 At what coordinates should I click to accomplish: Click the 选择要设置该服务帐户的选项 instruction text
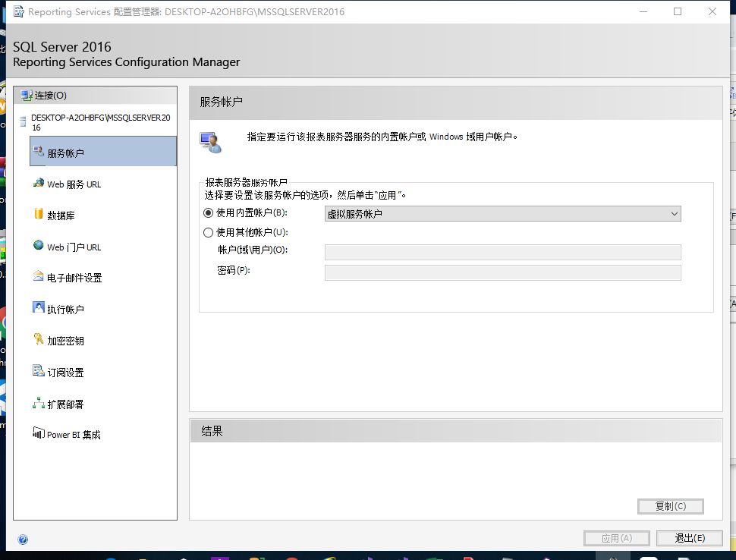[x=304, y=195]
